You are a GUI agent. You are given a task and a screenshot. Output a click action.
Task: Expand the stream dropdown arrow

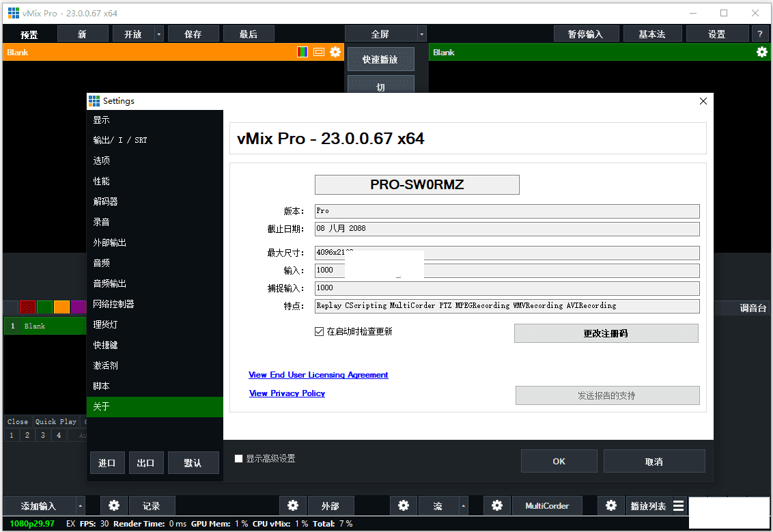pos(464,505)
